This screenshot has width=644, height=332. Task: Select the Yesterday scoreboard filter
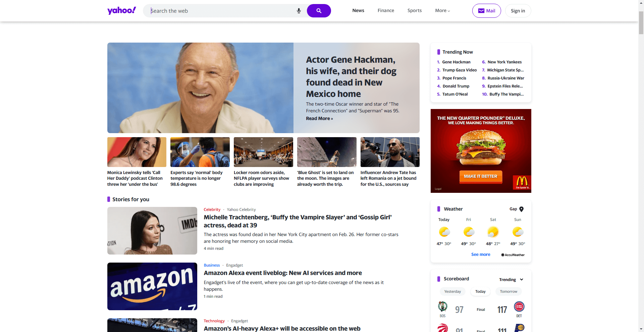click(x=452, y=291)
